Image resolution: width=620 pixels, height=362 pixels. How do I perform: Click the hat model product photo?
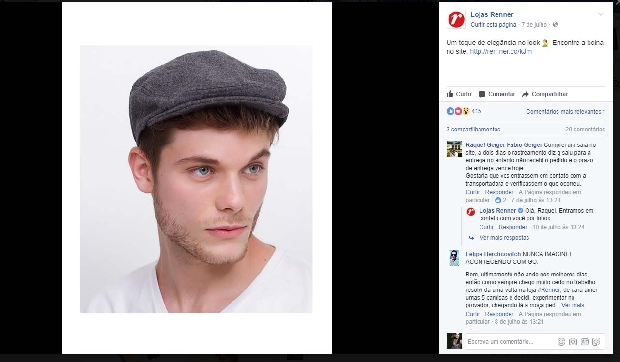[x=196, y=179]
